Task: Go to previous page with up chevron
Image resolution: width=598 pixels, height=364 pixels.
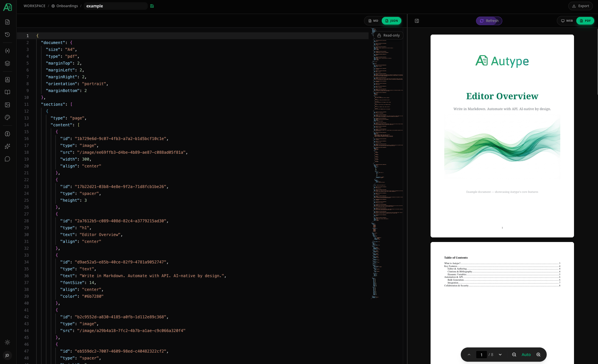Action: point(469,355)
